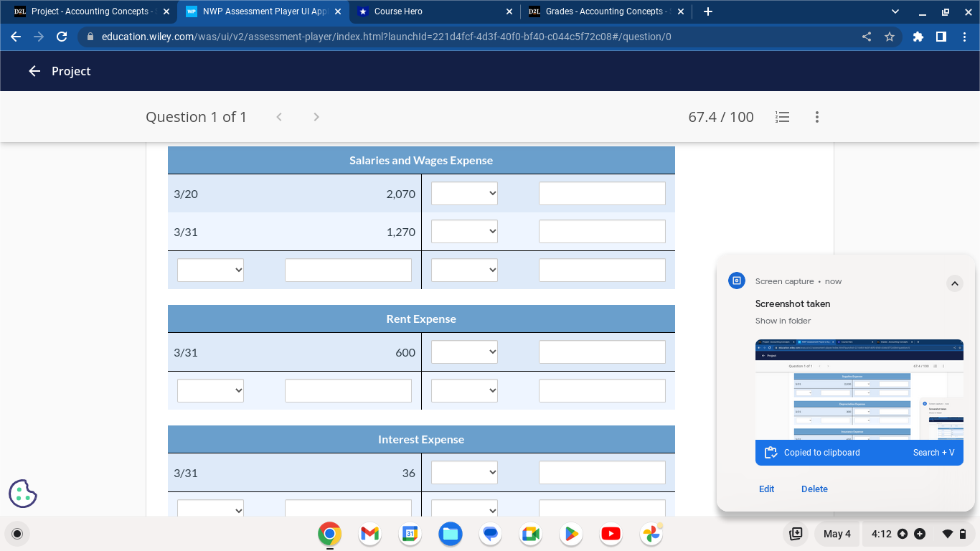Collapse the screenshot notification with the chevron

pyautogui.click(x=955, y=283)
